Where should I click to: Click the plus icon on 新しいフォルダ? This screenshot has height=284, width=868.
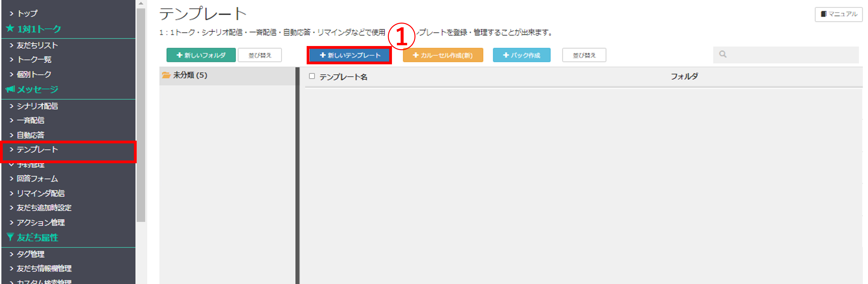pos(179,55)
